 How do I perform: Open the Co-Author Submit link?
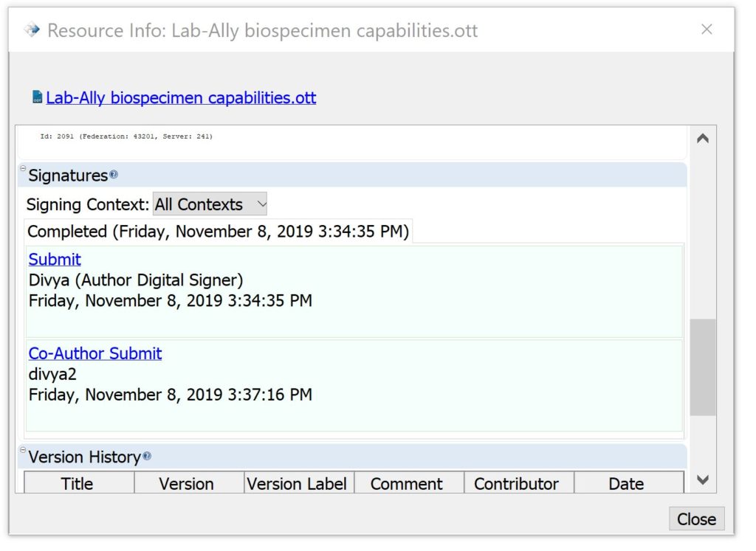94,353
